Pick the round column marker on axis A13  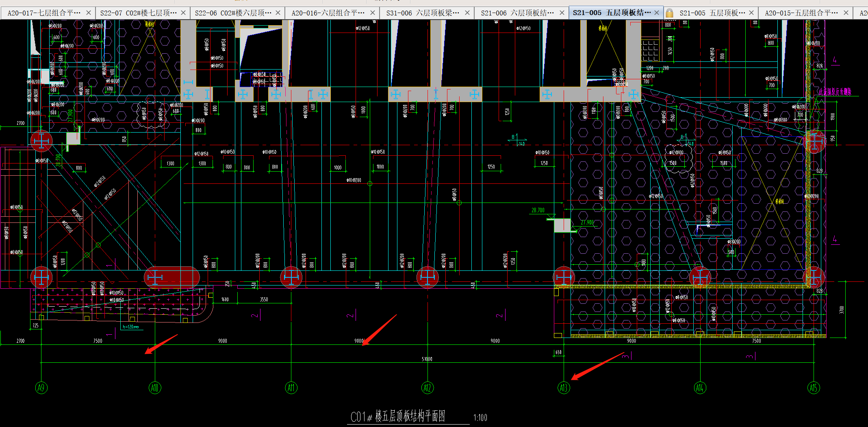[564, 277]
